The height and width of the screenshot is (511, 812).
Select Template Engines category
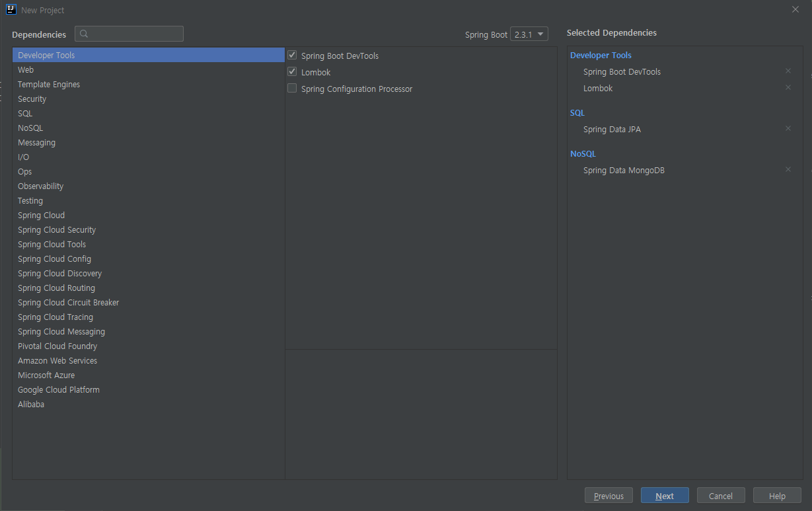[149, 84]
